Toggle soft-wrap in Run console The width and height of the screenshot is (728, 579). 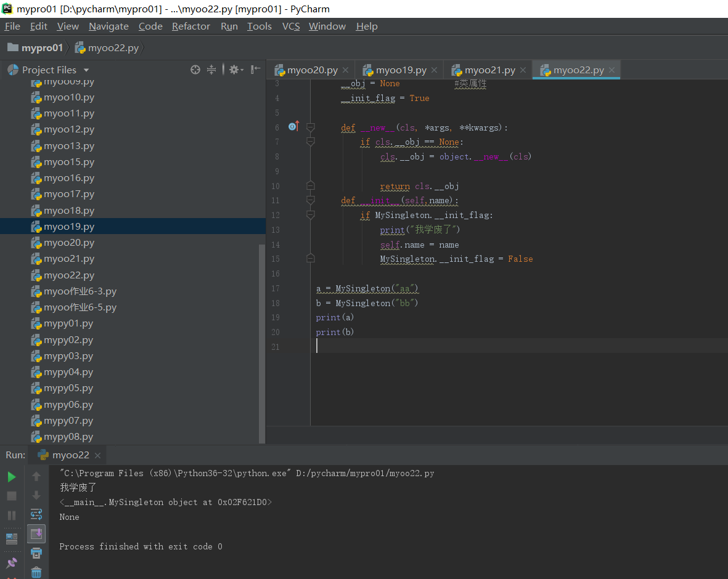tap(36, 514)
